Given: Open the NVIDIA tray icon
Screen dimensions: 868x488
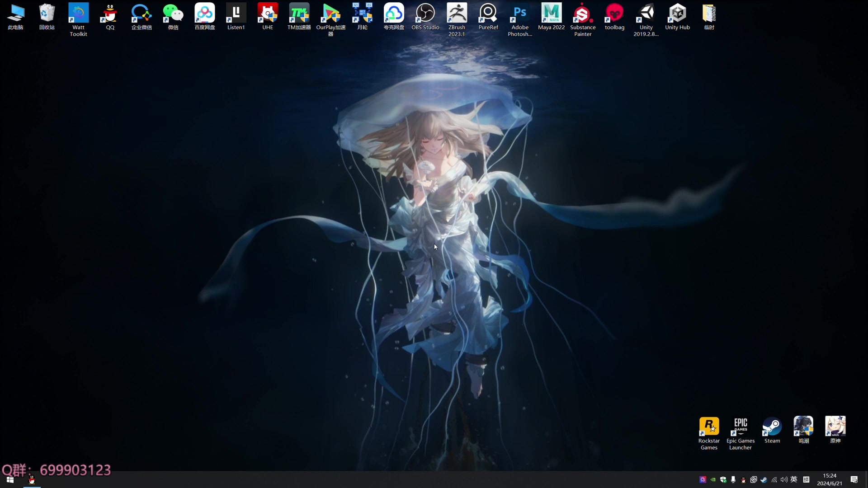Looking at the screenshot, I should 713,480.
